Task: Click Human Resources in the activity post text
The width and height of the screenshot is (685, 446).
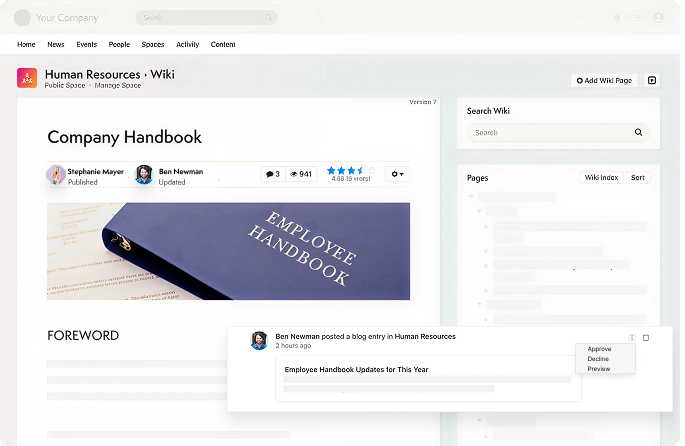Action: tap(425, 336)
